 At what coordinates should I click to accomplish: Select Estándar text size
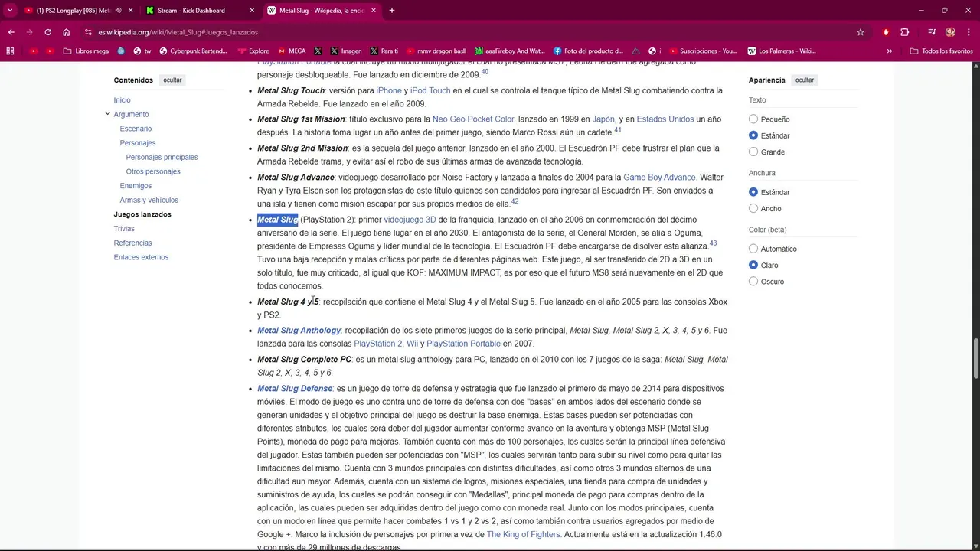[753, 135]
